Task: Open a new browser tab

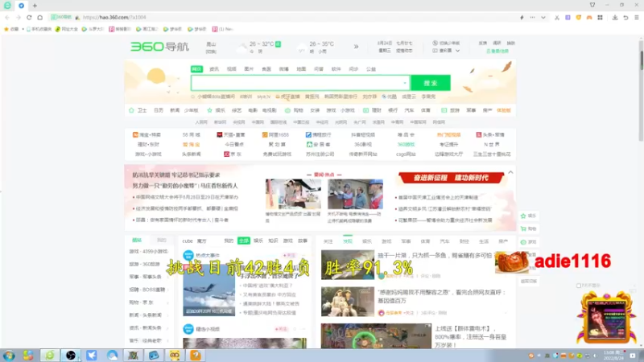Action: coord(35,6)
